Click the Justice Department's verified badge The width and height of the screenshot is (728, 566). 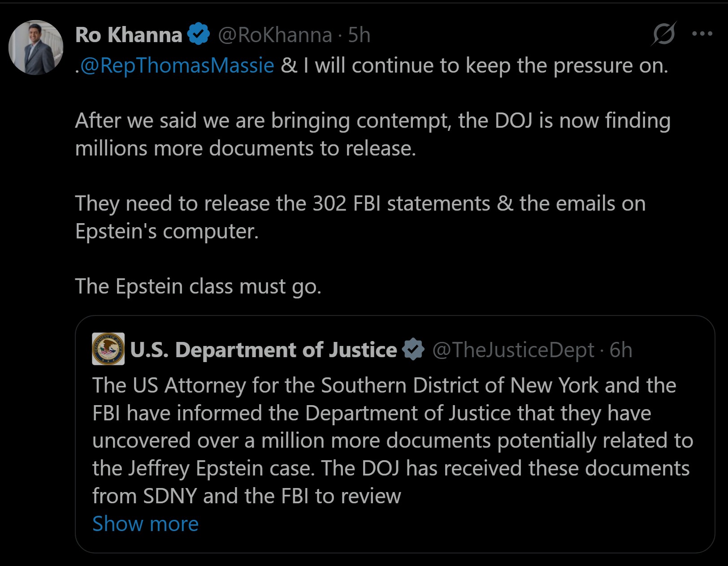coord(413,350)
